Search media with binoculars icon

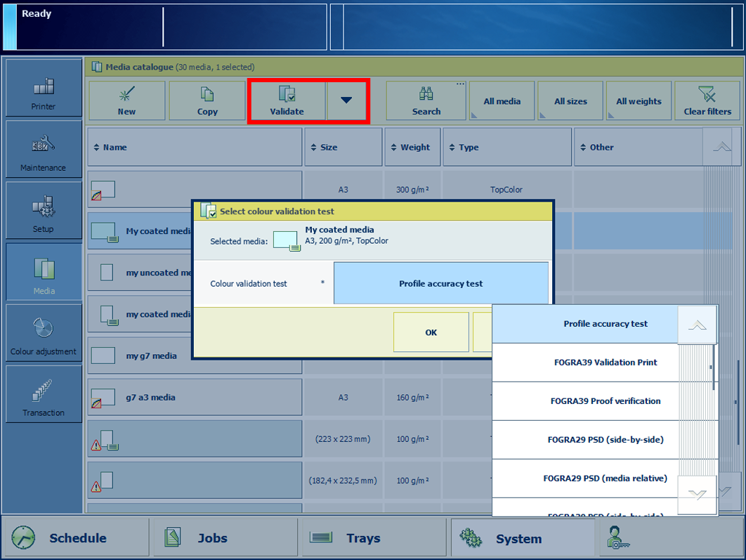tap(426, 101)
